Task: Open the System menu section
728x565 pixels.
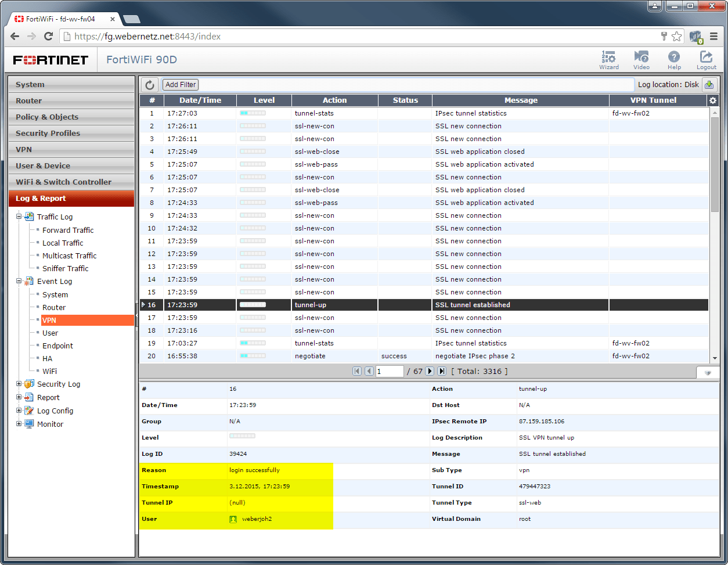Action: (x=71, y=84)
